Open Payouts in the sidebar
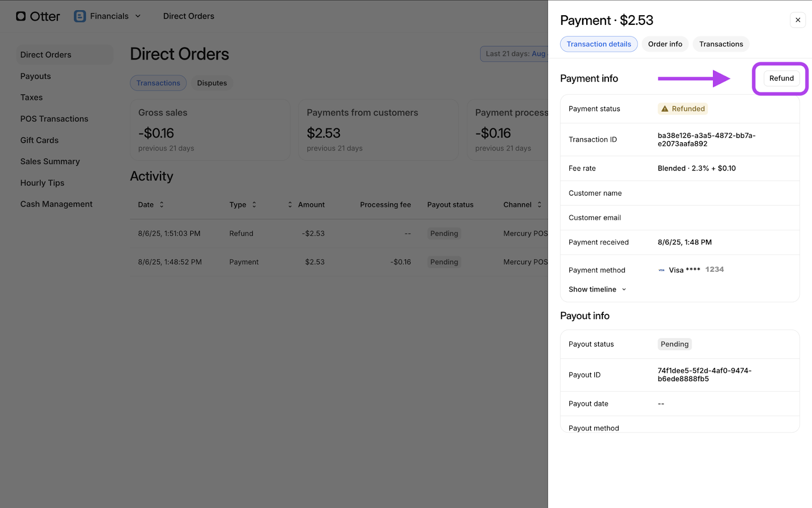Screen dimensions: 812x508 click(x=36, y=76)
